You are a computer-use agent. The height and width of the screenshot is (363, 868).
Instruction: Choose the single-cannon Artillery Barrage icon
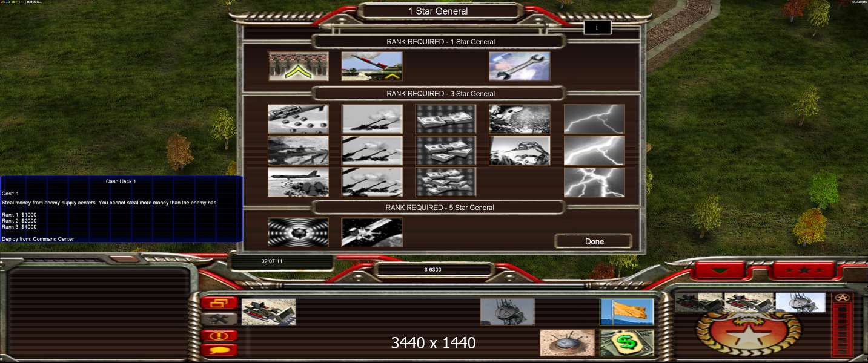372,119
